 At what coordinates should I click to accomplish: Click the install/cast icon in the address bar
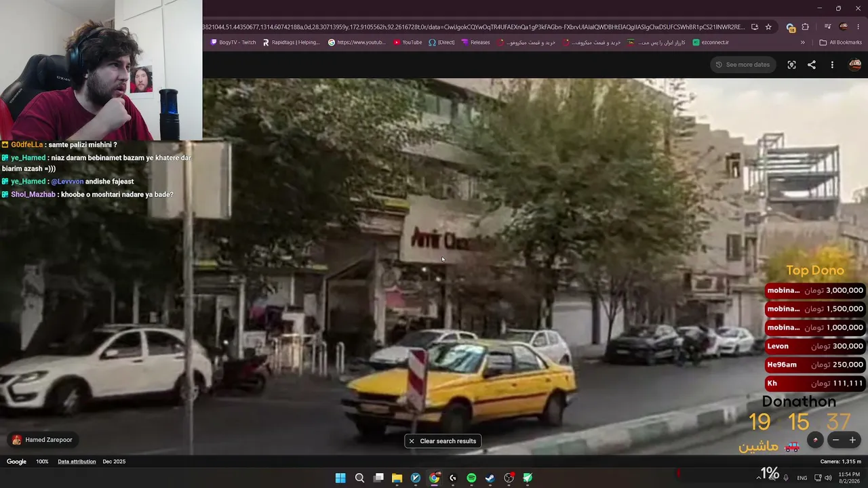[x=755, y=27]
